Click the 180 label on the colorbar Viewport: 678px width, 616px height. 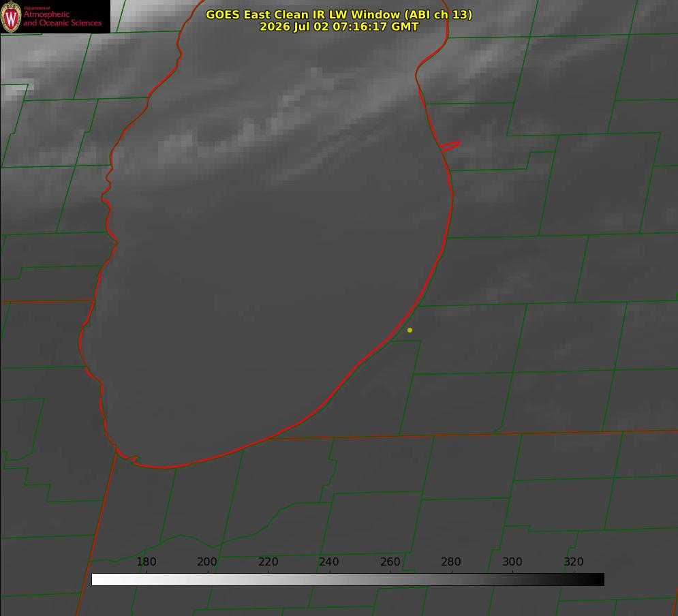tap(146, 561)
